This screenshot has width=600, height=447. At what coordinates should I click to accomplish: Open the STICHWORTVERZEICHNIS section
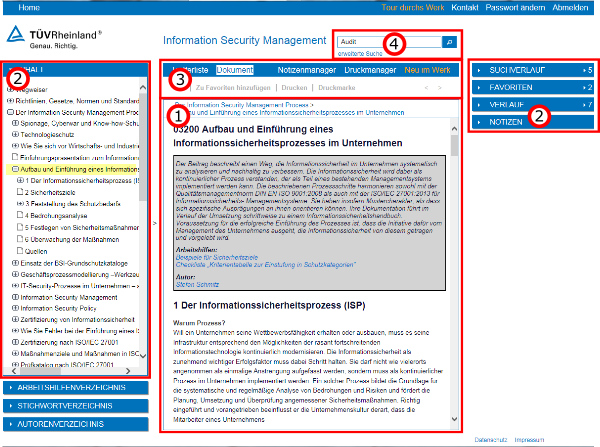click(x=75, y=406)
